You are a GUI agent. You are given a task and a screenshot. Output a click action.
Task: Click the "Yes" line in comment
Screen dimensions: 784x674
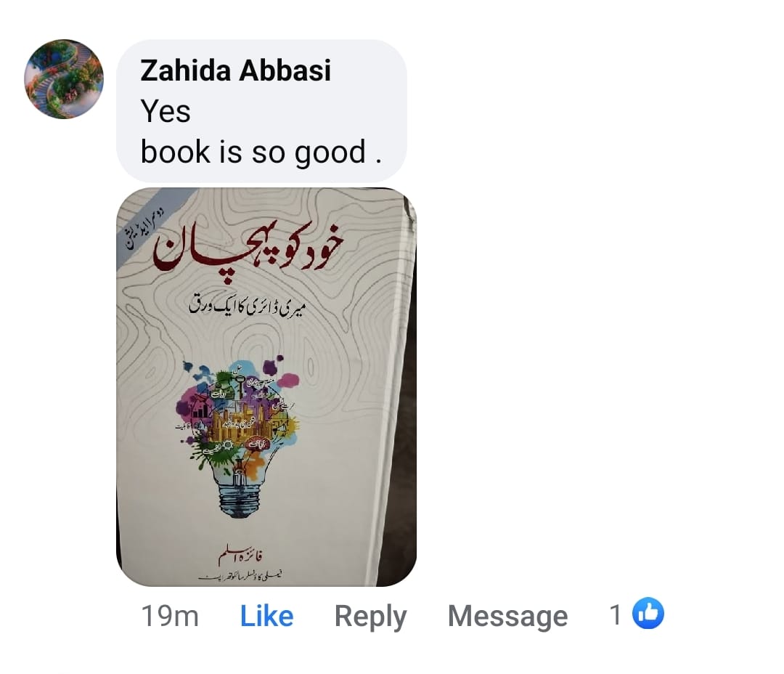(166, 111)
